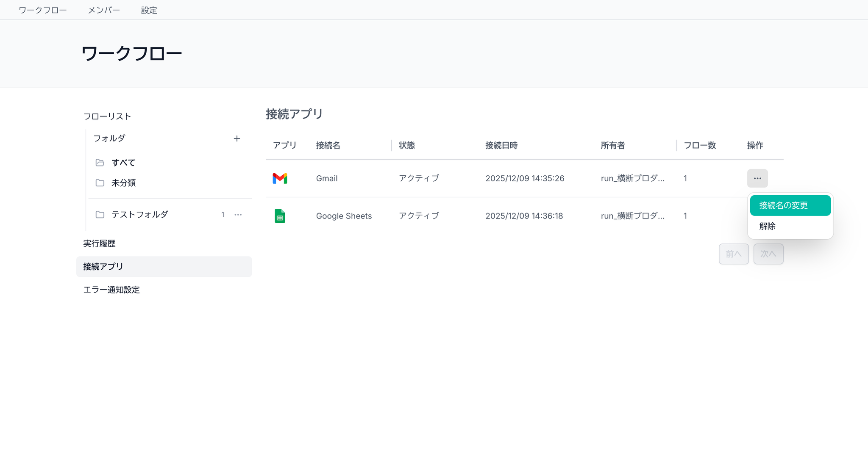Go to the 設定 top navigation tab
Image resolution: width=868 pixels, height=456 pixels.
pos(149,10)
